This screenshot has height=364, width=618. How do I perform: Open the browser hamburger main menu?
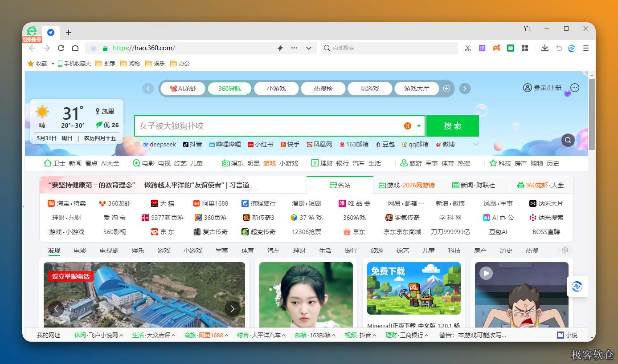586,48
